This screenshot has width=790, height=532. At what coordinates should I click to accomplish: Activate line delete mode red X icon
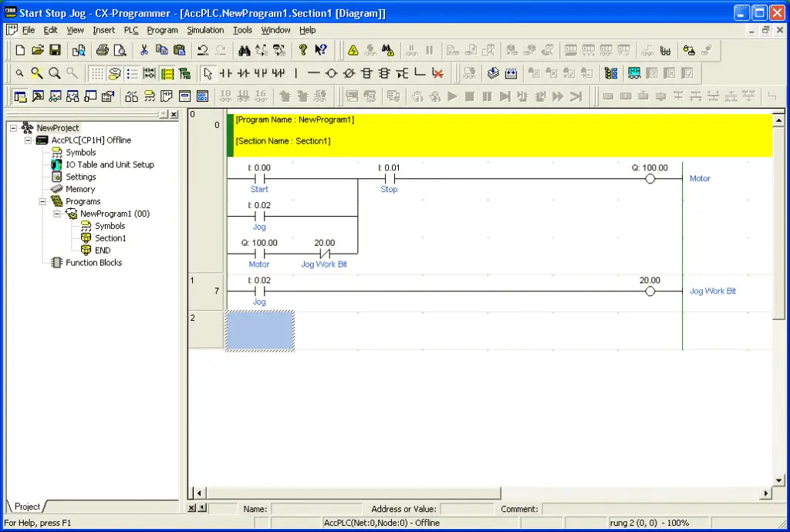pyautogui.click(x=437, y=73)
